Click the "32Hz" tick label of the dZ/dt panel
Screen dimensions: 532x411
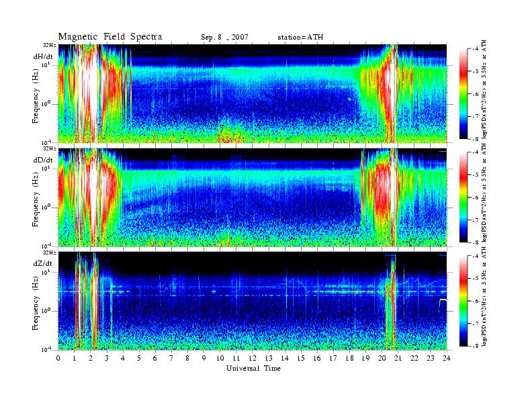click(x=50, y=253)
